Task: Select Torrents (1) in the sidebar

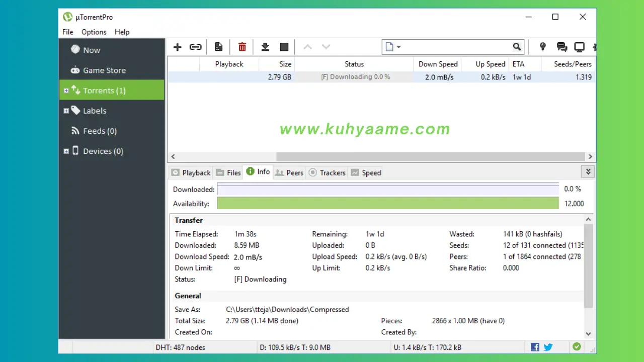Action: click(112, 90)
